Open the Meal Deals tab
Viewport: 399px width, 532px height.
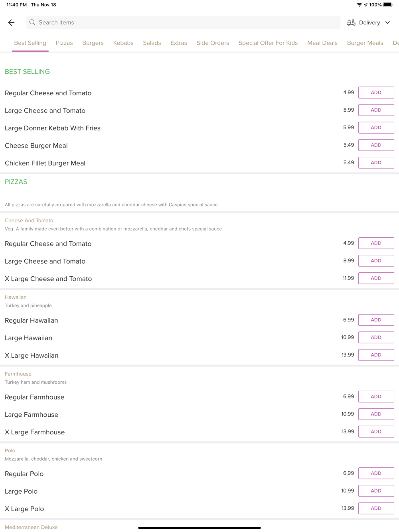[x=322, y=43]
